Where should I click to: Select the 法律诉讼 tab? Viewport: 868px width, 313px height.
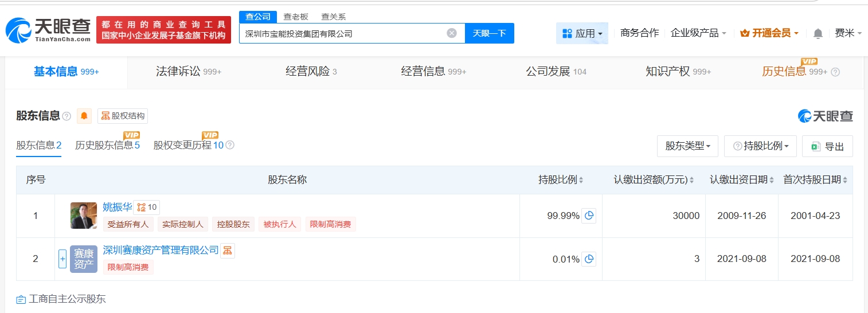point(189,72)
